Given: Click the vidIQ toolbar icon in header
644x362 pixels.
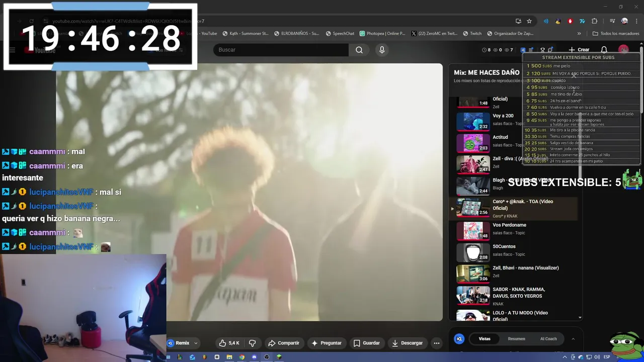Looking at the screenshot, I should pos(523,50).
